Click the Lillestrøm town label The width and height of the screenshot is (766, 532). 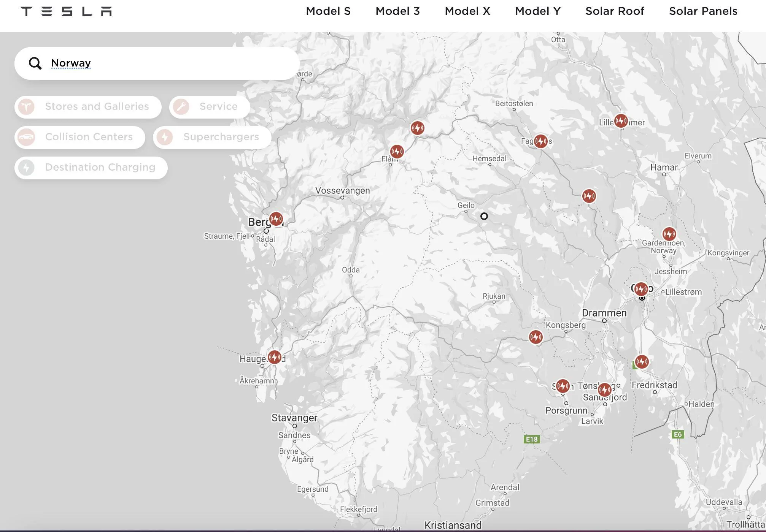pos(683,292)
